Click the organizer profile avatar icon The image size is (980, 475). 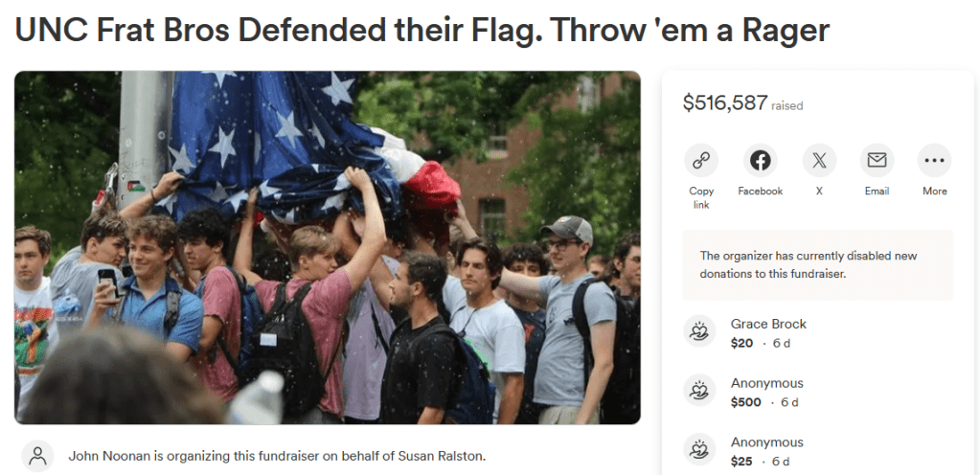[38, 456]
